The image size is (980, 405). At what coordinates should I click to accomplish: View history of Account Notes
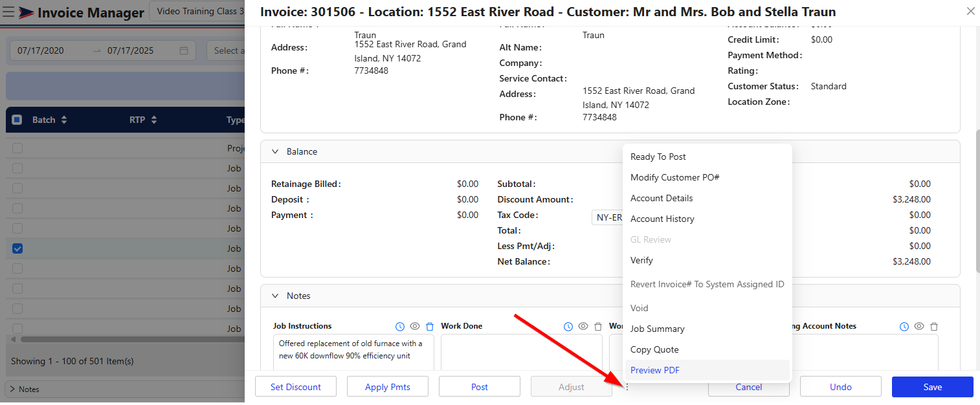[x=904, y=327]
